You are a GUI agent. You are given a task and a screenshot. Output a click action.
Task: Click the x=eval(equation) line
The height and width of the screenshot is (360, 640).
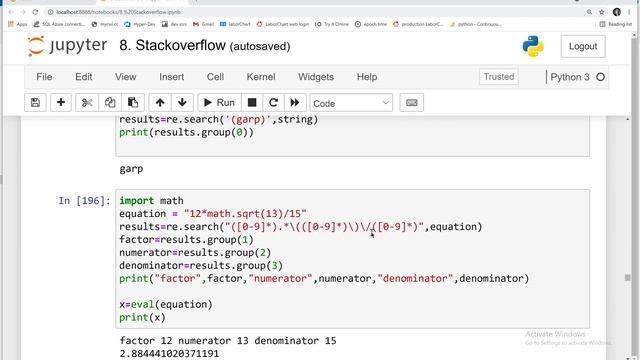pos(166,304)
